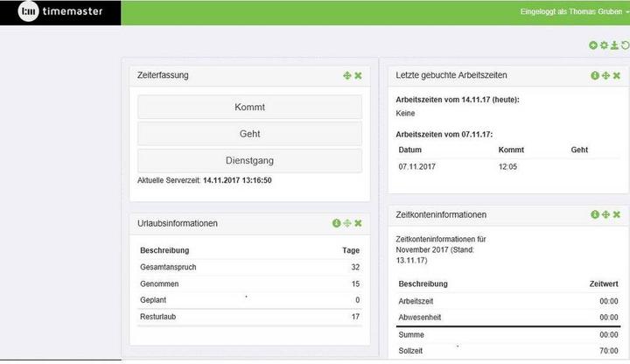Viewport: 630px width, 364px height.
Task: Click the Zeiterfassung panel title
Action: (x=163, y=75)
